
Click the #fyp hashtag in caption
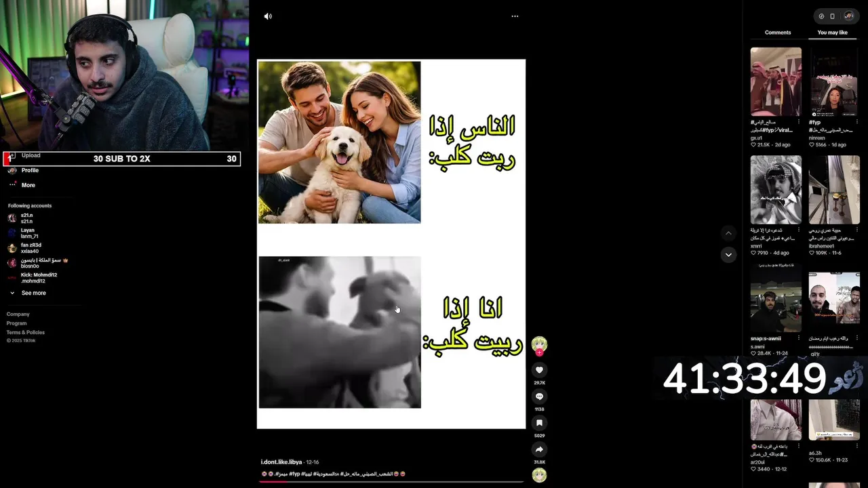coord(294,474)
